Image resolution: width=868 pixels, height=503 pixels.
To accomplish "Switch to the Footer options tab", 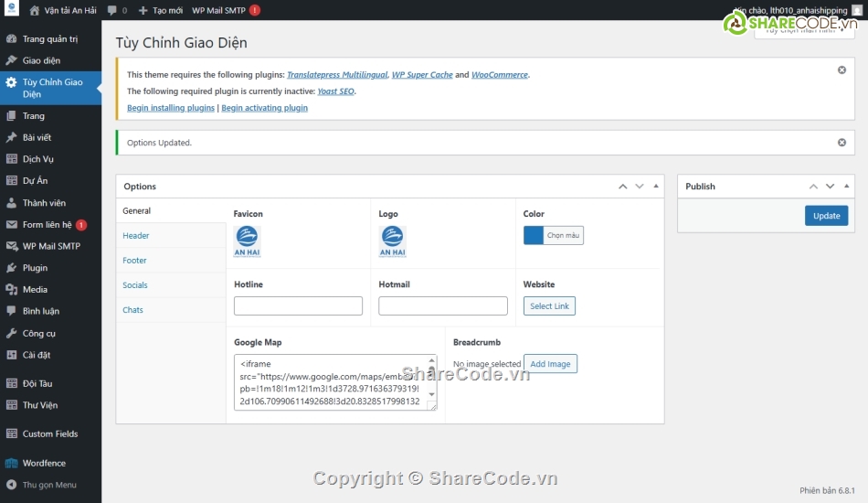I will click(171, 261).
